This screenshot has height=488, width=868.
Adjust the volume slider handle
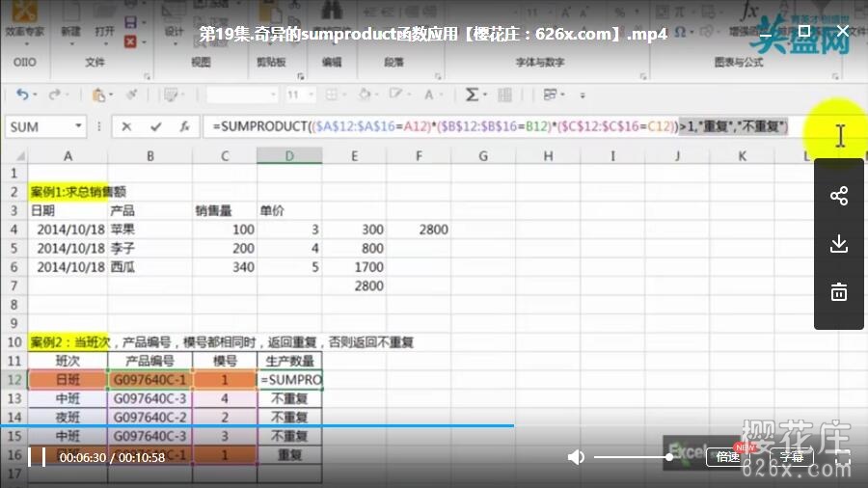[669, 457]
